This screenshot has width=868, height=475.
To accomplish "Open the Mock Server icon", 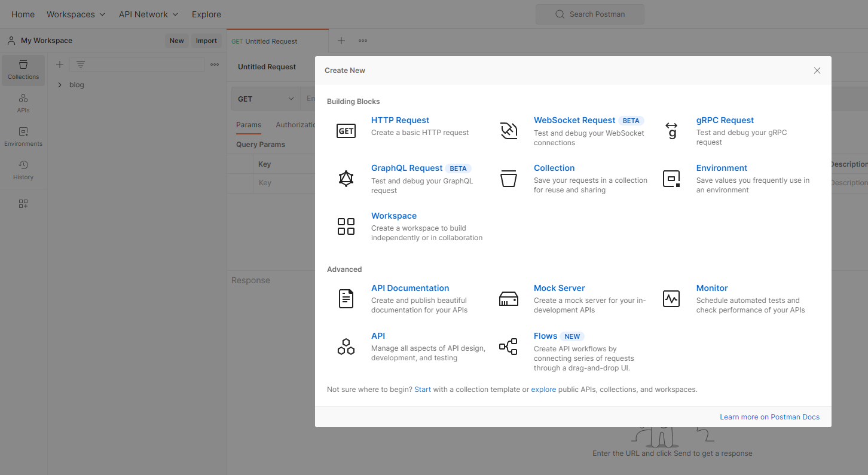I will point(509,299).
